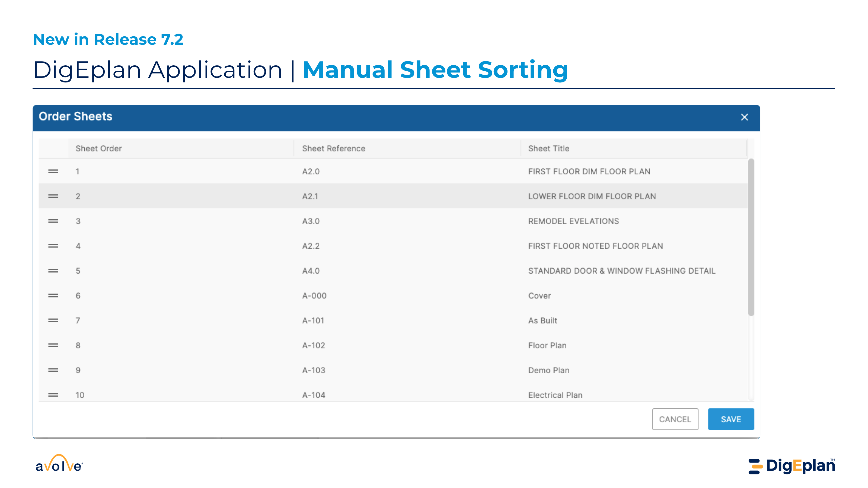The image size is (868, 488).
Task: Click the vertical scrollbar of the sheet list
Action: pyautogui.click(x=751, y=237)
